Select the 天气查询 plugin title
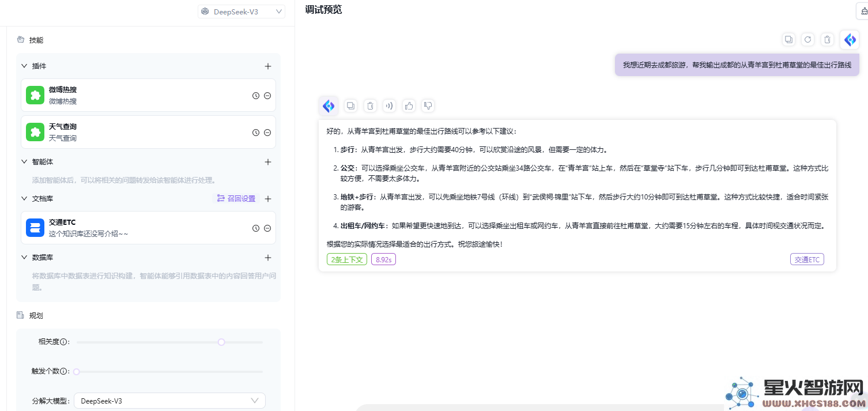This screenshot has height=411, width=868. 63,127
